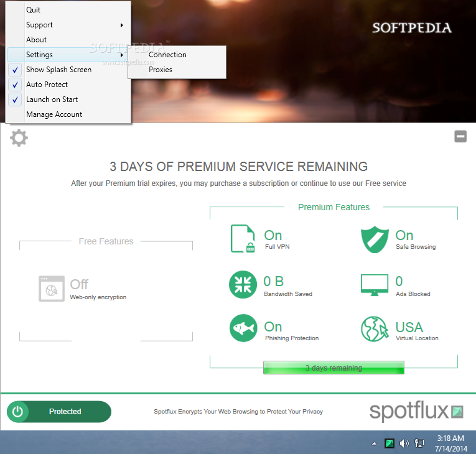The image size is (476, 454).
Task: Open the Support menu entry
Action: (x=68, y=25)
